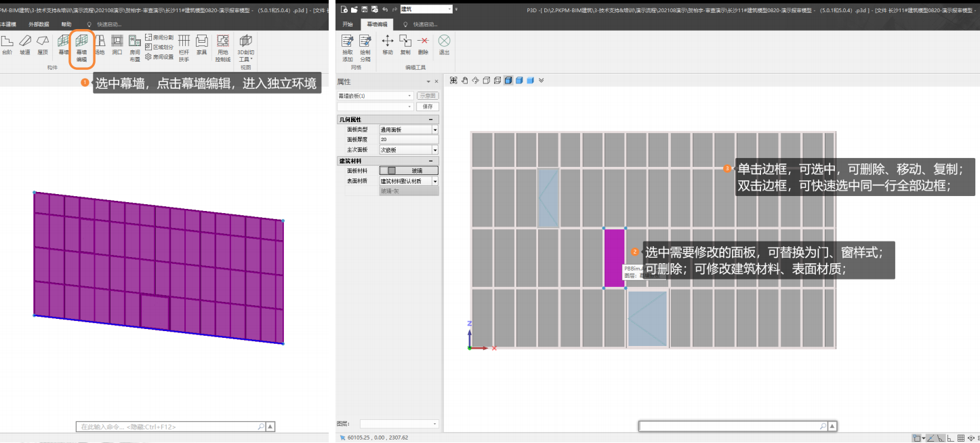
Task: Select the 屋顶 roof tool
Action: (43, 45)
